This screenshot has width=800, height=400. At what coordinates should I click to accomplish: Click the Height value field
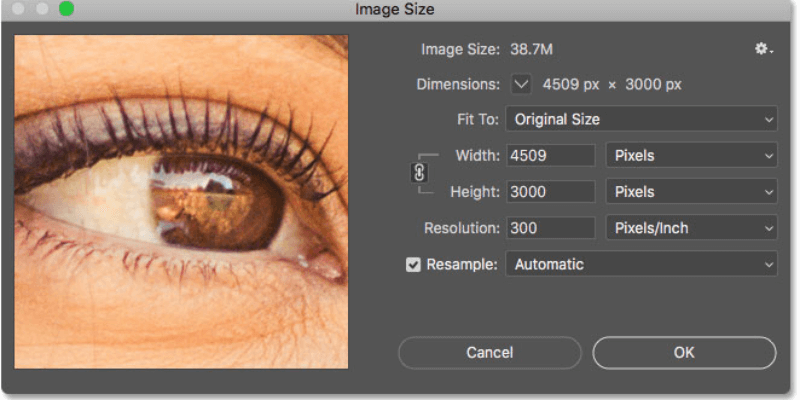pos(550,191)
